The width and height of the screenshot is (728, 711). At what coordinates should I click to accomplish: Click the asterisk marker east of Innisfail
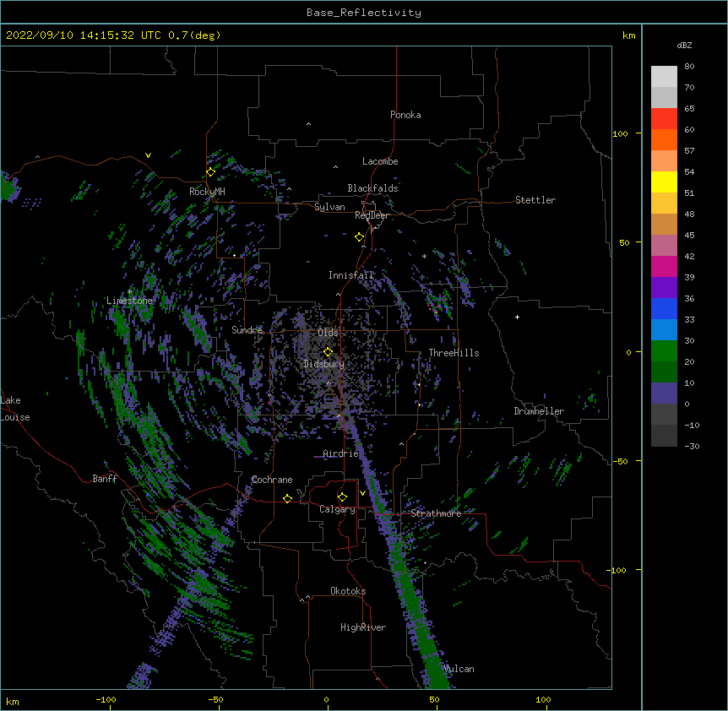pyautogui.click(x=424, y=256)
